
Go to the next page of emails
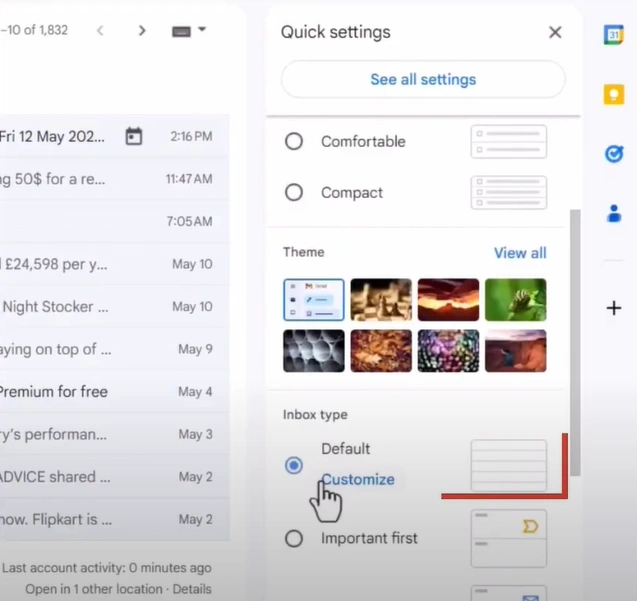142,30
